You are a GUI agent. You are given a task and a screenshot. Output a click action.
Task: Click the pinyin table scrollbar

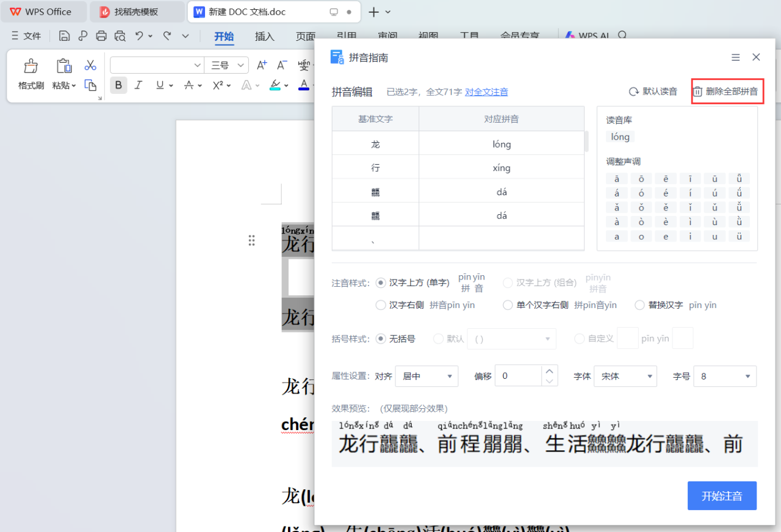pyautogui.click(x=587, y=142)
